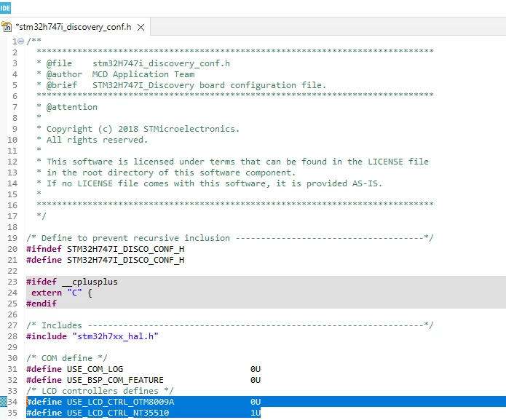Click the Includes comment line

(230, 325)
